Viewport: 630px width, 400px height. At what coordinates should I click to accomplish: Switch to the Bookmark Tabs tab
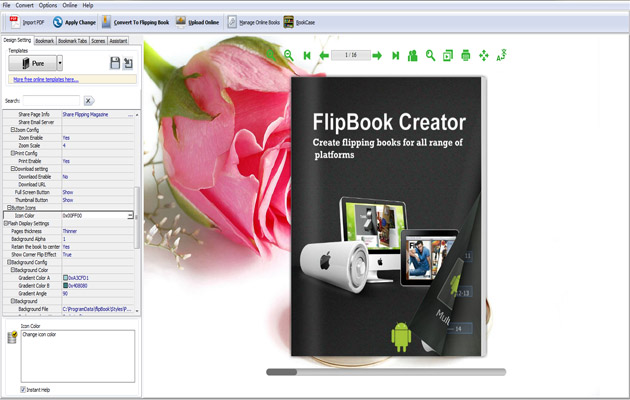(x=72, y=41)
